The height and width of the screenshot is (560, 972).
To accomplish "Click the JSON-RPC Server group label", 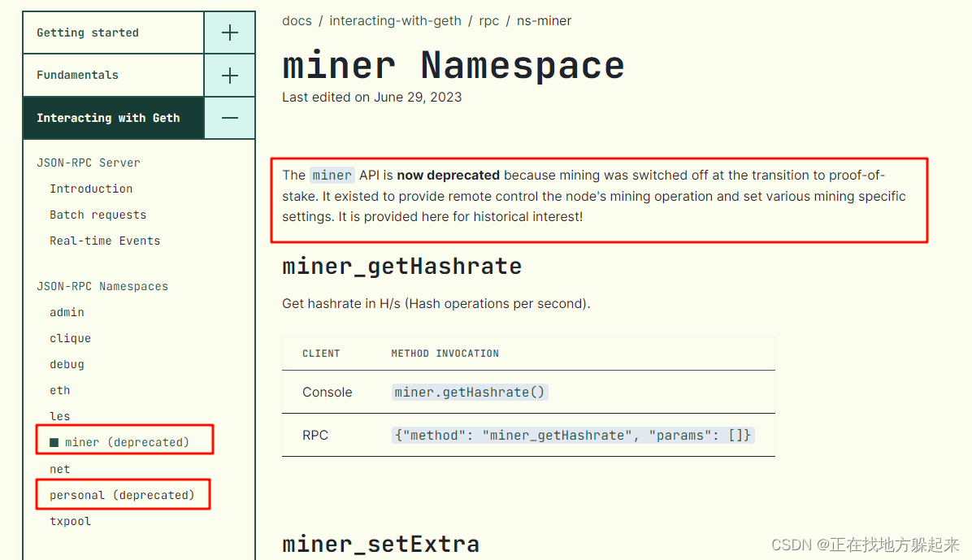I will tap(88, 163).
